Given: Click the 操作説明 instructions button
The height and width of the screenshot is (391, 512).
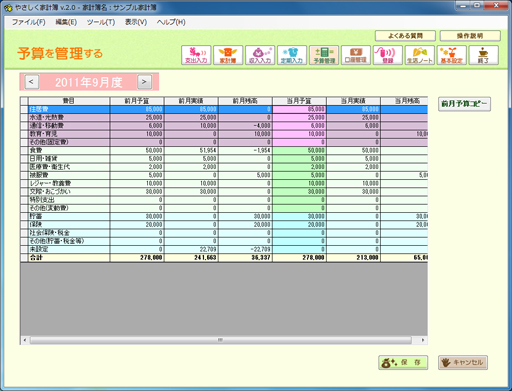Looking at the screenshot, I should coord(470,36).
